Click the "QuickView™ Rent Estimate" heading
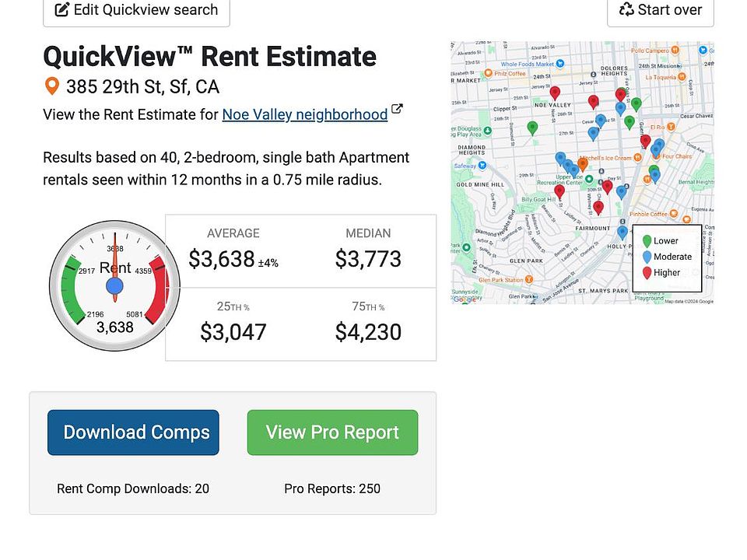The image size is (747, 560). (209, 56)
